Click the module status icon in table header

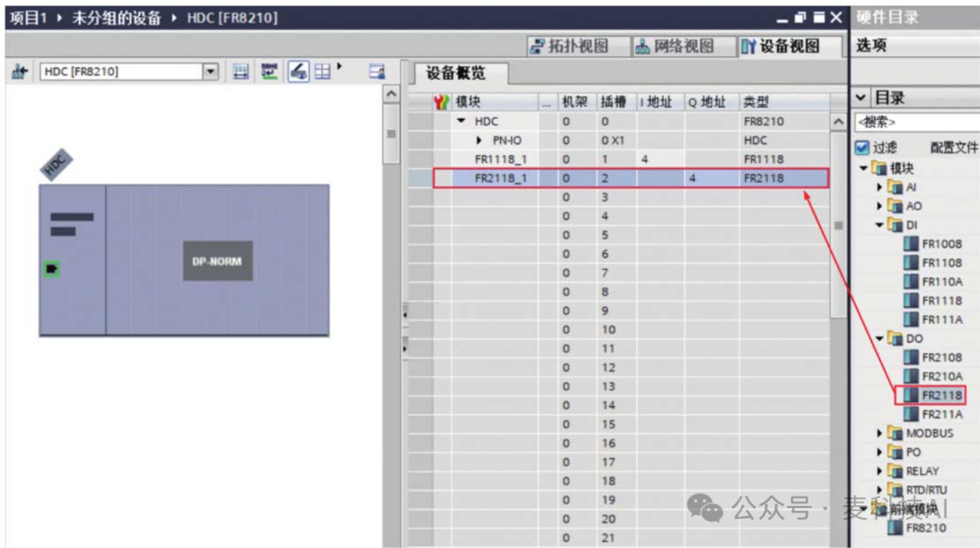point(441,102)
